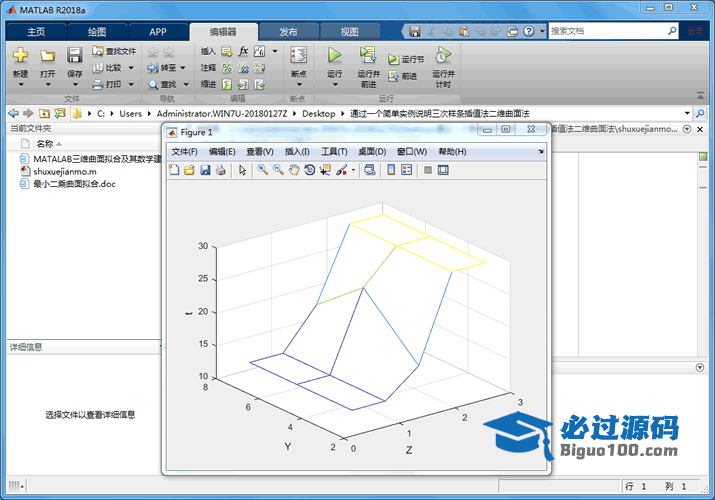Select shuxuejianmo.m in the current folder panel
Image resolution: width=715 pixels, height=500 pixels.
(65, 171)
